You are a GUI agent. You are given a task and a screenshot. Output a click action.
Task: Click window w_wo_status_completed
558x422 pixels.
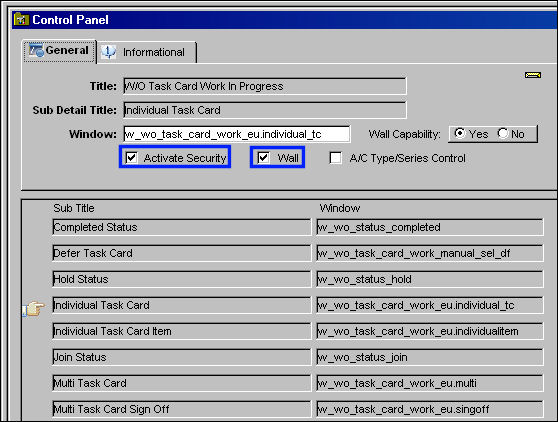pyautogui.click(x=430, y=227)
